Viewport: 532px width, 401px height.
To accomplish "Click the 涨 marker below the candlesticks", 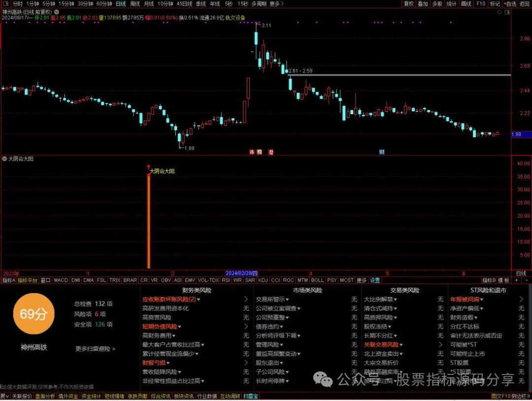I will click(x=252, y=152).
